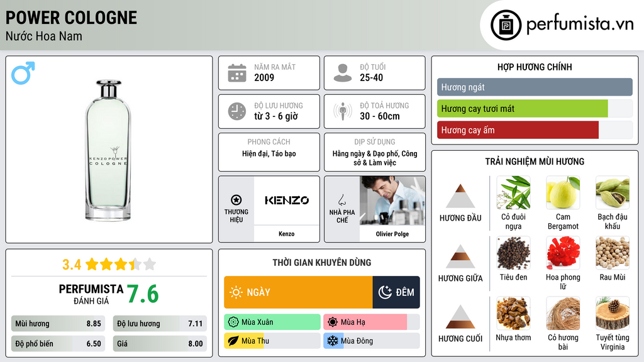The width and height of the screenshot is (644, 362).
Task: Click the Kenzo Power Cologne bottle image
Action: [x=108, y=150]
